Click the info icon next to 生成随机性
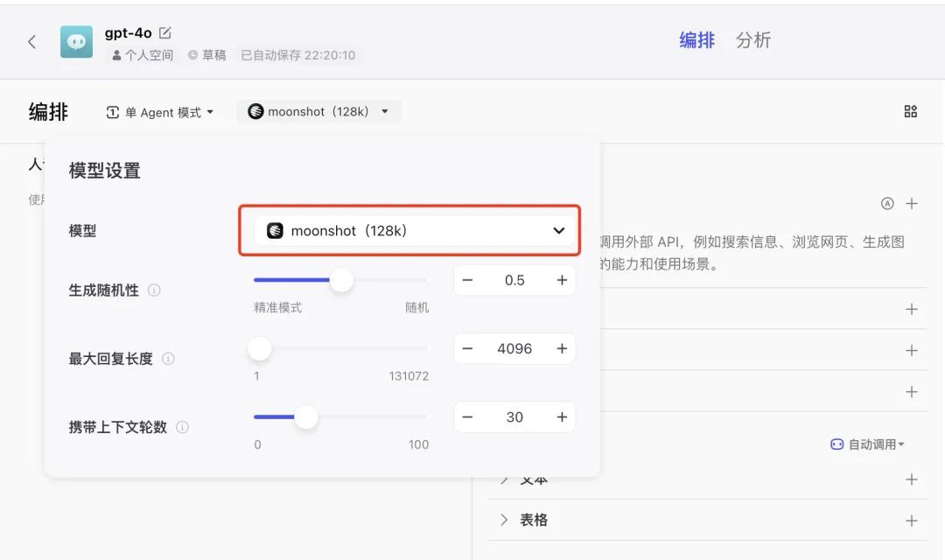Screen dimensions: 945x560 tap(154, 290)
